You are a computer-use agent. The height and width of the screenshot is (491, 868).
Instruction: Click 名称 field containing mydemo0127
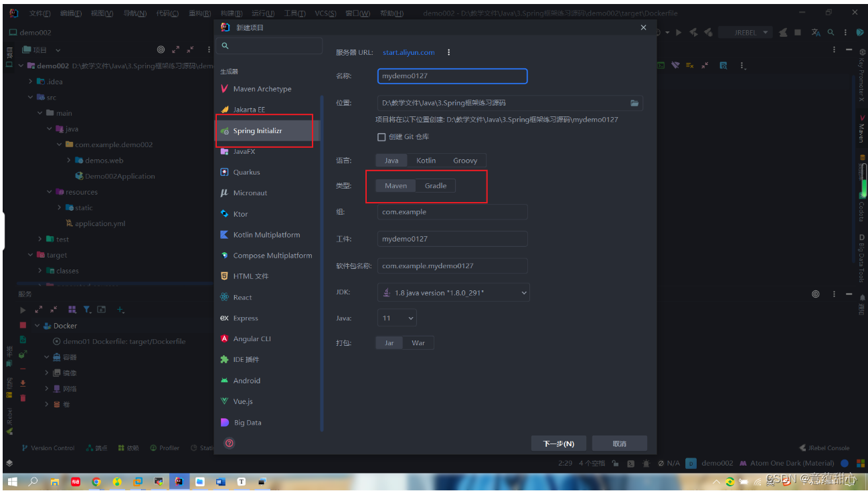coord(452,76)
